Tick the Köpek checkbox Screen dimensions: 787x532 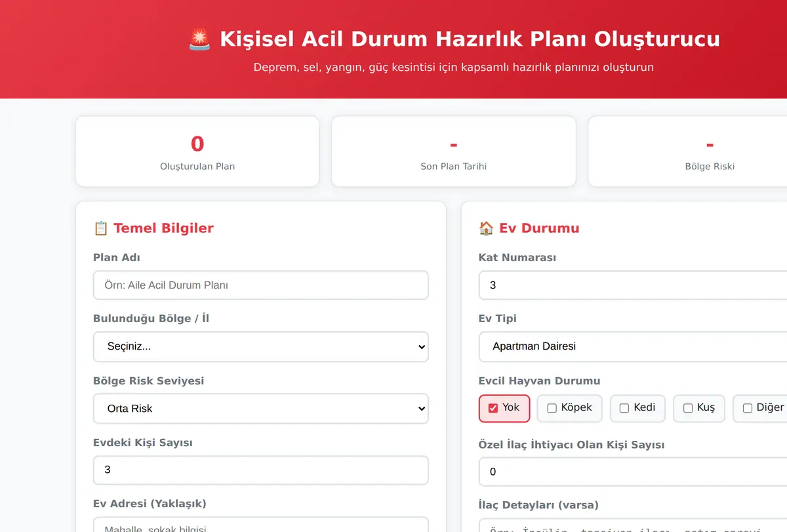click(552, 408)
